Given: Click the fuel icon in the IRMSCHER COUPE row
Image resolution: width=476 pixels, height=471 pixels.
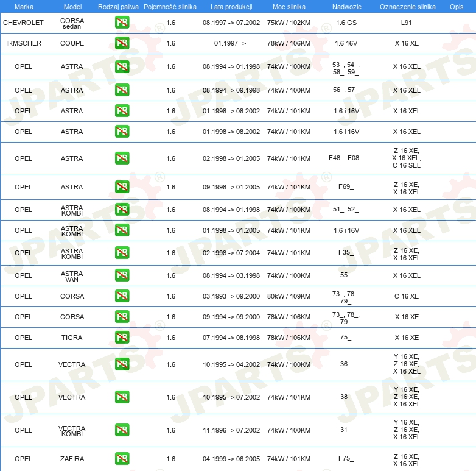Looking at the screenshot, I should tap(122, 43).
